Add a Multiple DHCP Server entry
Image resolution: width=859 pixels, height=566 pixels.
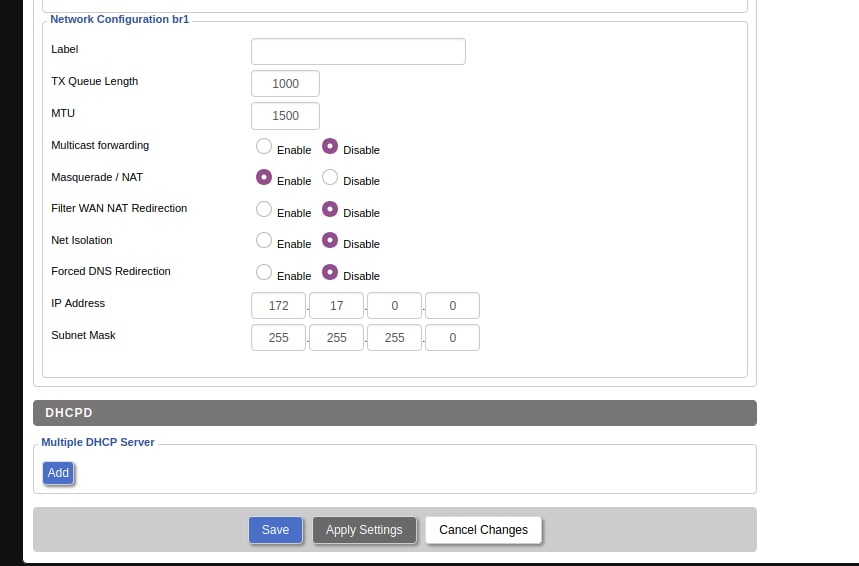click(58, 473)
